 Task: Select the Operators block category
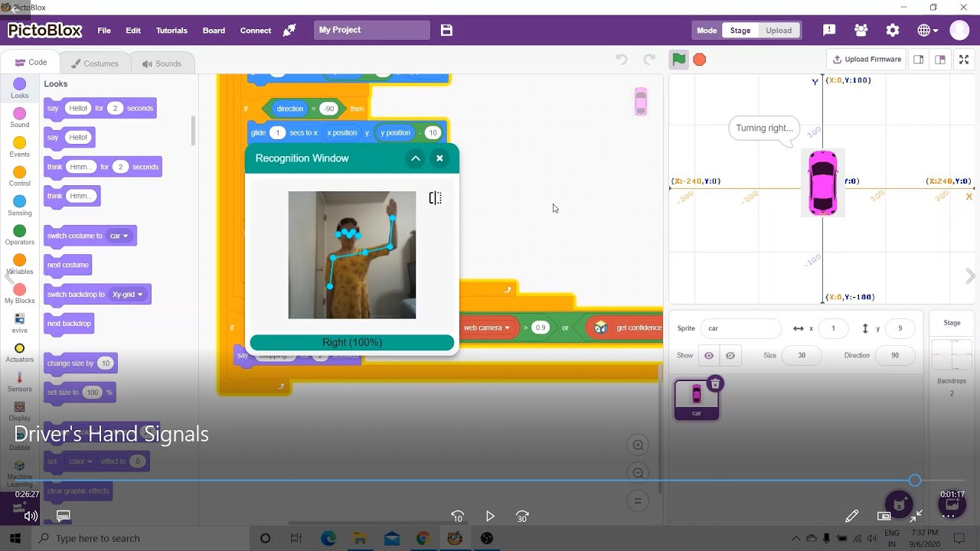(x=20, y=235)
